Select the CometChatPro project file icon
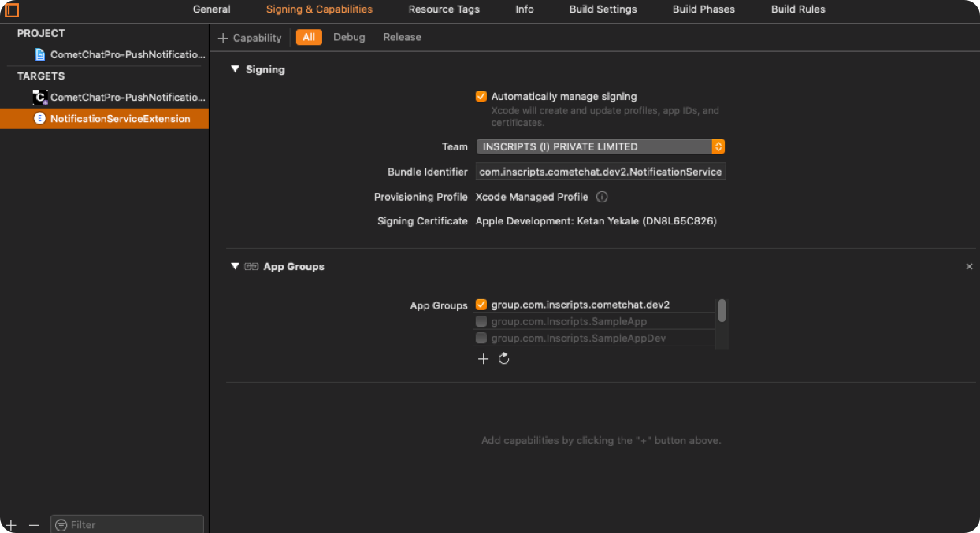This screenshot has width=980, height=533. point(40,55)
